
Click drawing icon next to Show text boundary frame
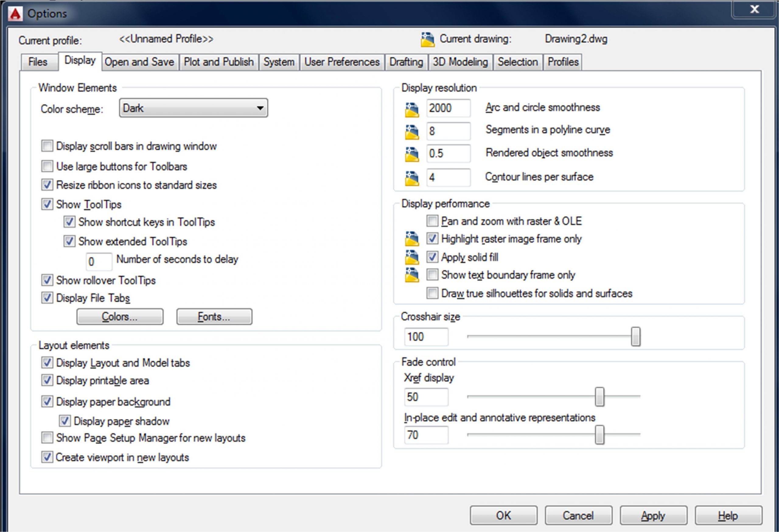click(412, 275)
